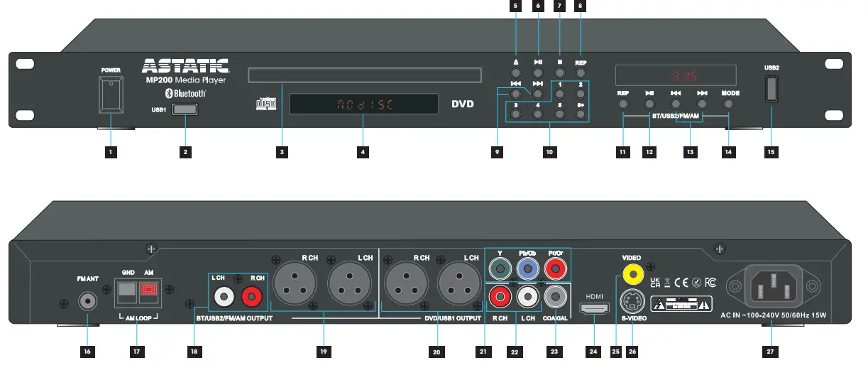Click the Bluetooth logo
Image resolution: width=868 pixels, height=370 pixels.
pos(185,93)
